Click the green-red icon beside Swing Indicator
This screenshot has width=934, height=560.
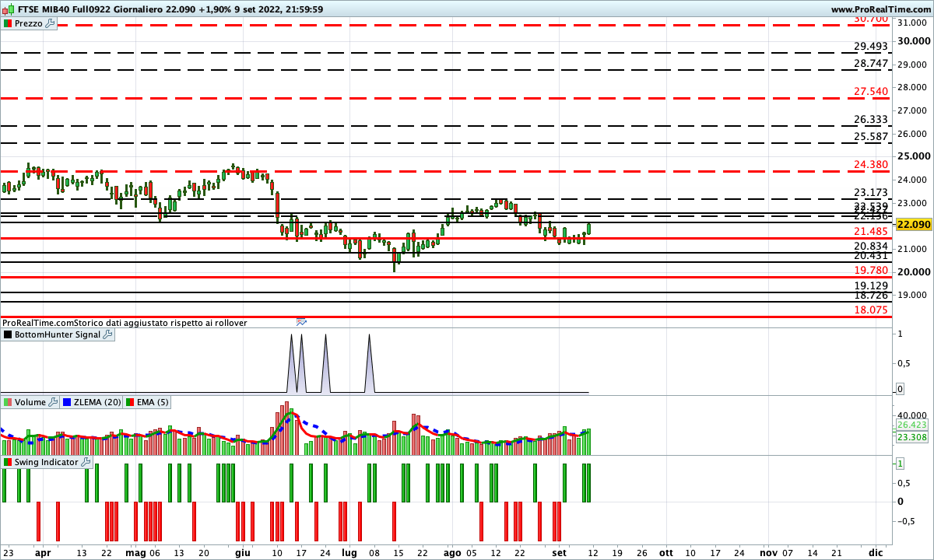(x=6, y=461)
